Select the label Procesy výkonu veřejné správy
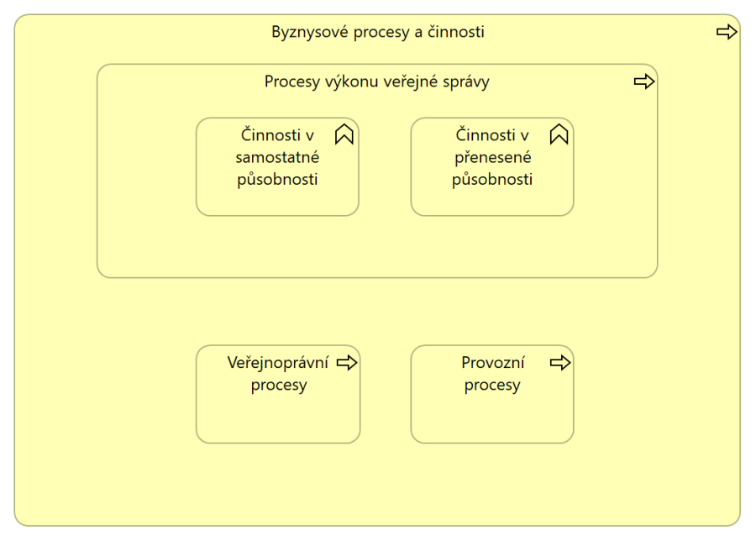This screenshot has width=756, height=541. pos(376,81)
